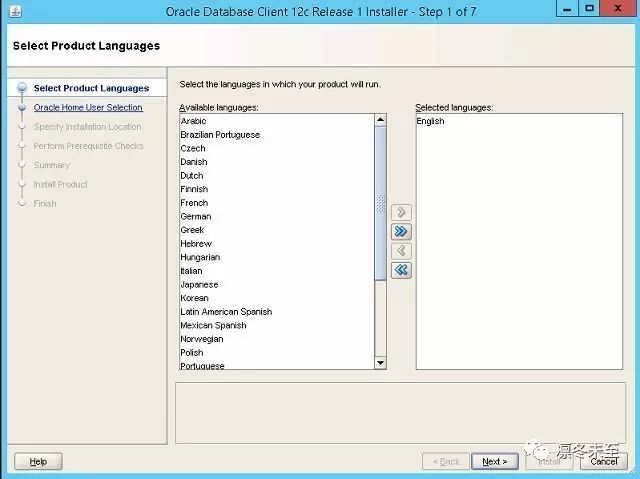
Task: Maximize the installer window
Action: pos(589,9)
